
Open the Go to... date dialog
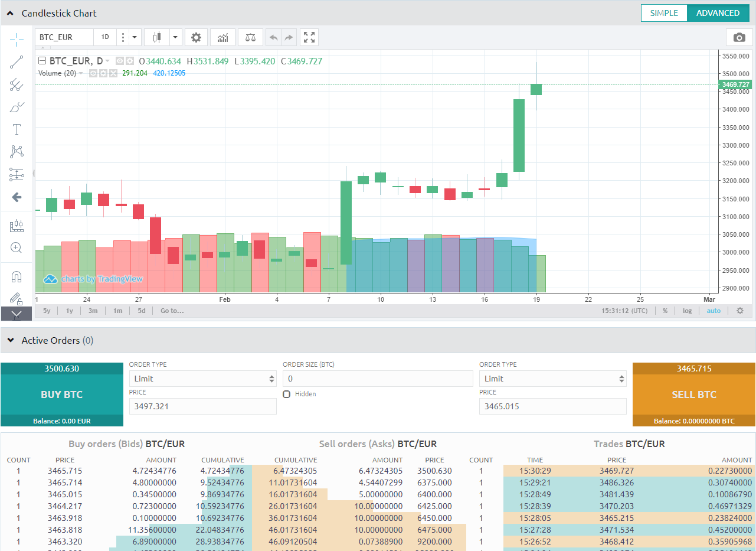point(172,311)
